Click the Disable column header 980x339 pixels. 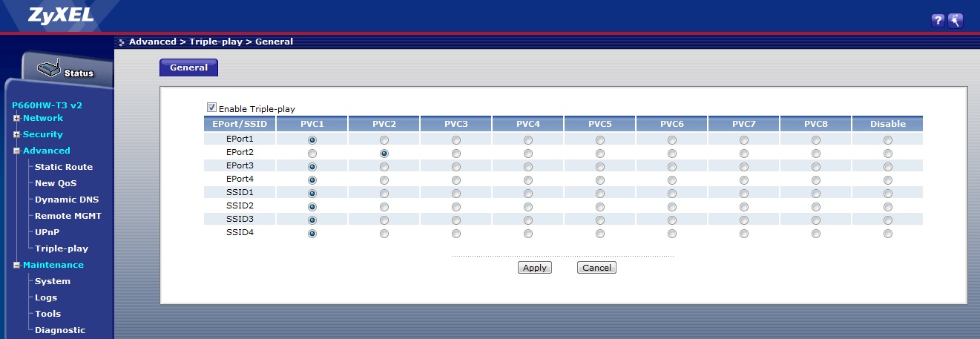coord(888,124)
